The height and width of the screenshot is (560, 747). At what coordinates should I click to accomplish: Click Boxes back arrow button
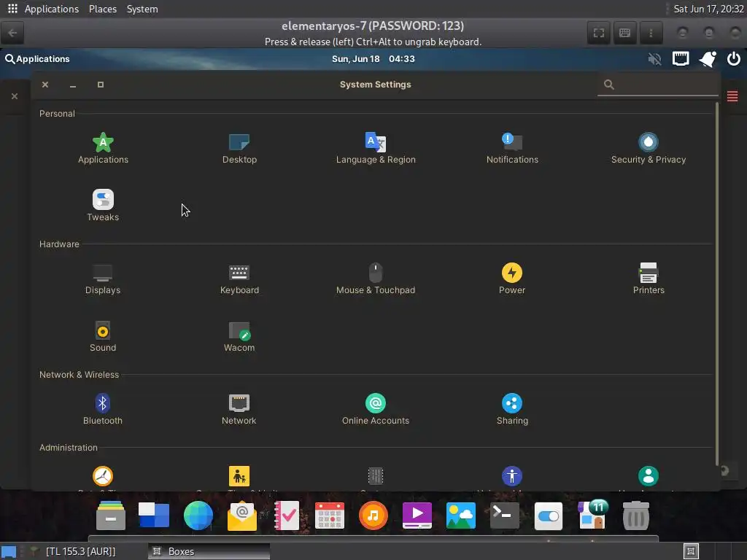pos(13,33)
